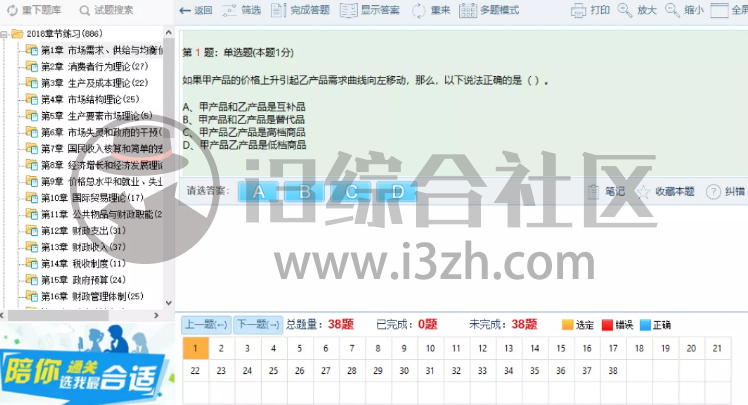Switch to 多题模式 multi-question mode
Screen dimensions: 748x405
pyautogui.click(x=489, y=10)
